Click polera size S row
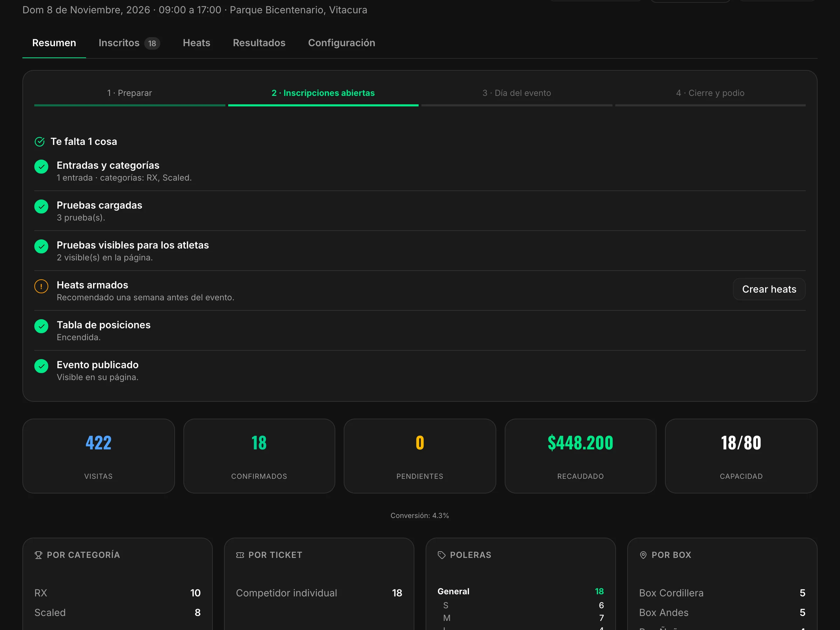Screen dimensions: 840x630 pos(523,605)
